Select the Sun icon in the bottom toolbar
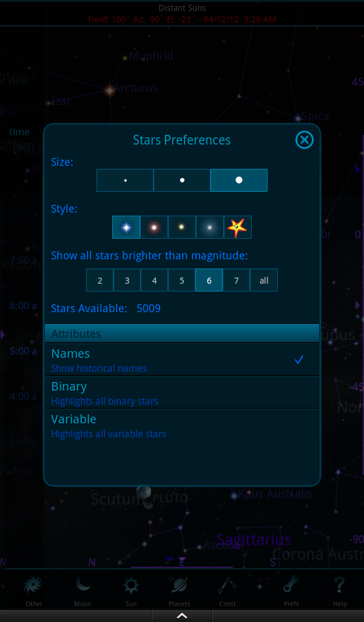 [131, 589]
